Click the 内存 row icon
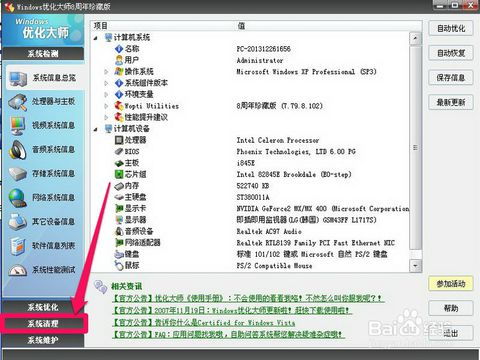 (119, 186)
